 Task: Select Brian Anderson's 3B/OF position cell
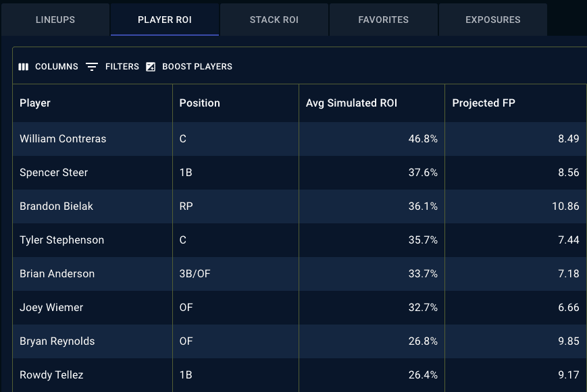tap(236, 274)
